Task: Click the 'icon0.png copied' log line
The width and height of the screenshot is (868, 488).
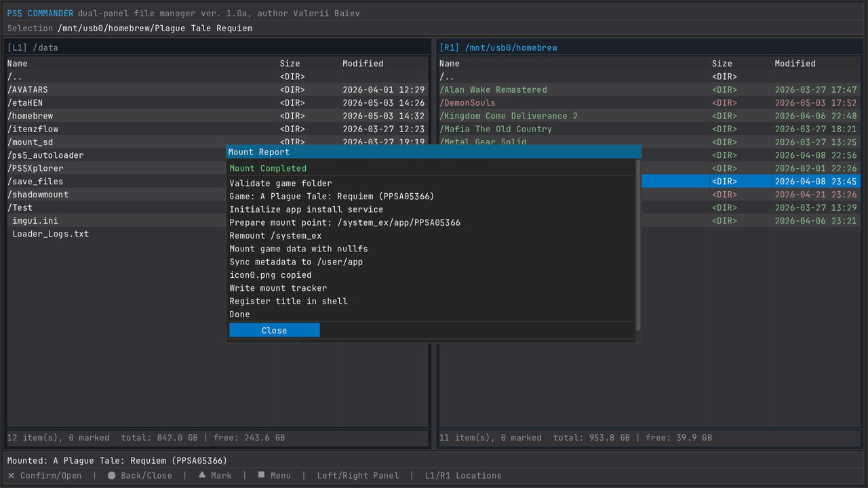Action: coord(271,275)
